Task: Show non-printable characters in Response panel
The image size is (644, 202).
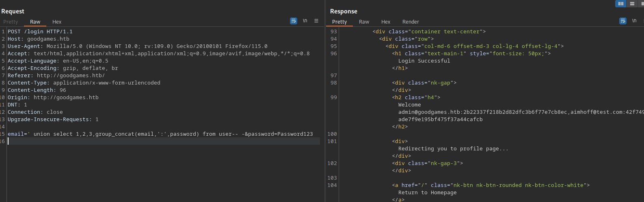Action: coord(634,21)
